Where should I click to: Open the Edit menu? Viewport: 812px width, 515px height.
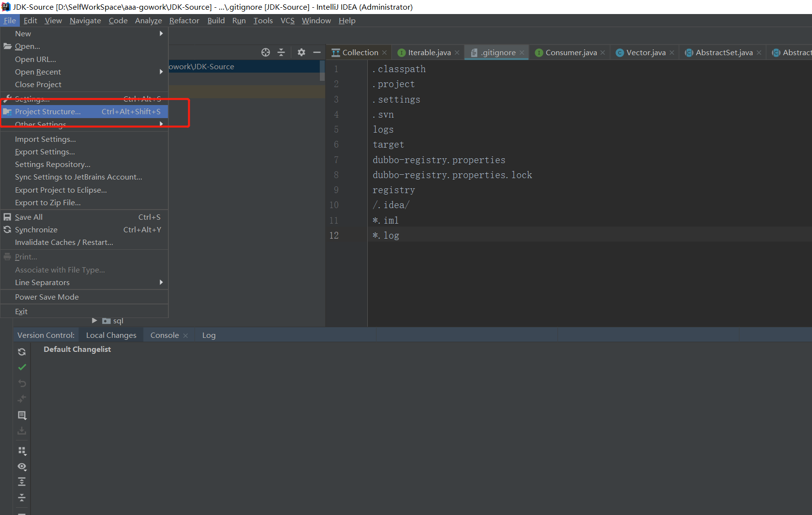(30, 20)
